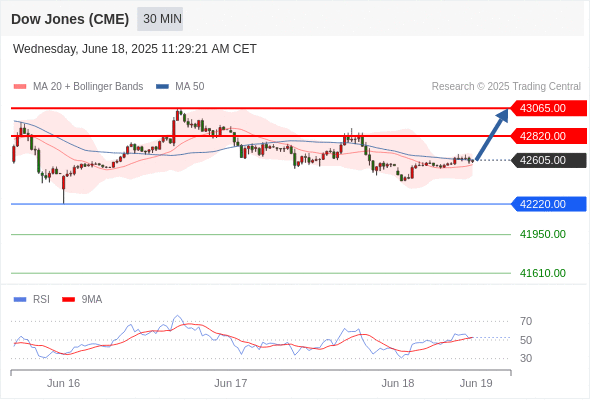Click the 41610.00 green support label
This screenshot has height=400, width=590.
click(543, 273)
